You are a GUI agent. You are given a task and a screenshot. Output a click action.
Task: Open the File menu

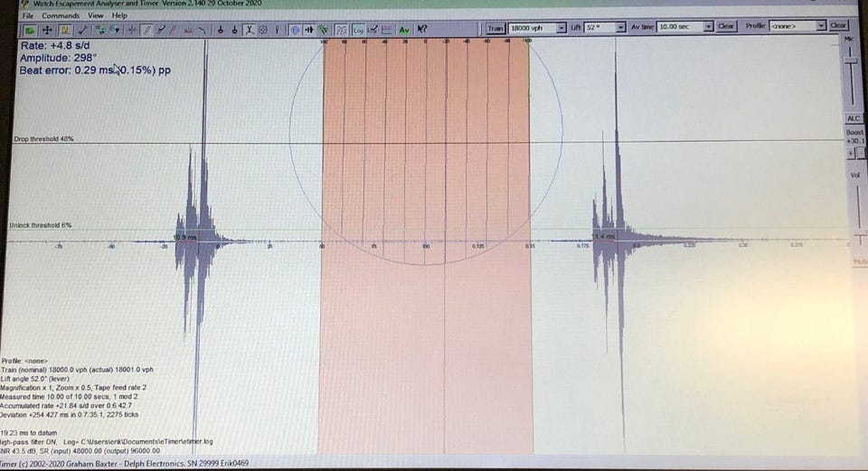[28, 16]
